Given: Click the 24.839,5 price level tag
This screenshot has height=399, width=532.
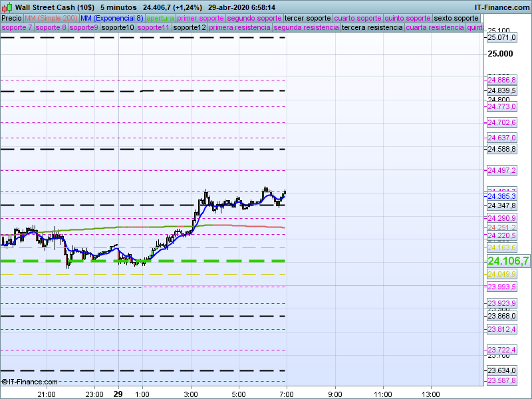Looking at the screenshot, I should (x=502, y=90).
